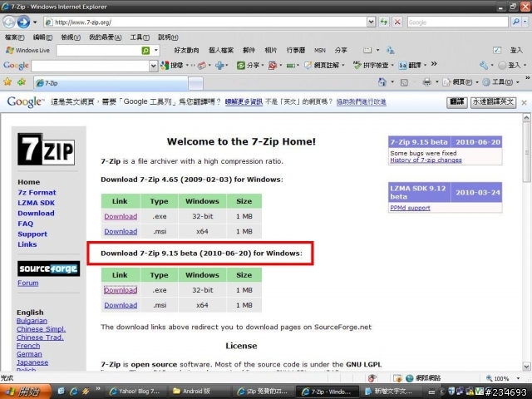Viewport: 532px width, 399px height.
Task: Click 郵件 in Windows Live toolbar
Action: [249, 51]
